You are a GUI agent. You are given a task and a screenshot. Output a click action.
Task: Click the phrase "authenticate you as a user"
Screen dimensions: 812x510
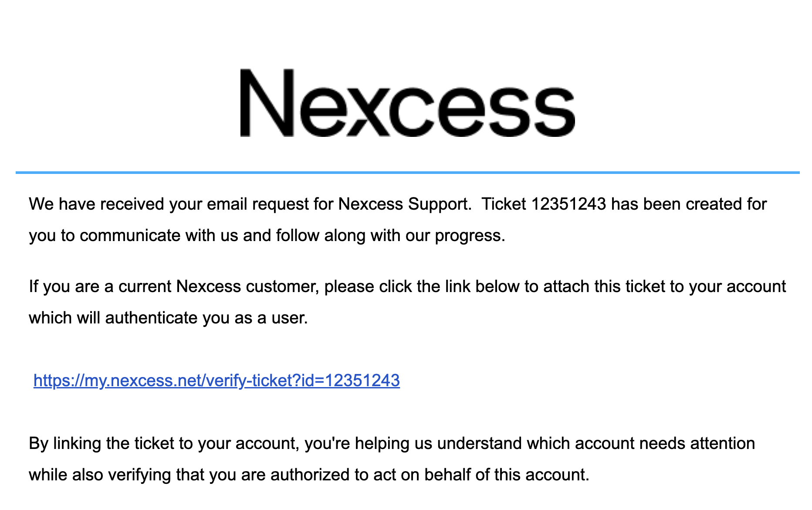point(206,318)
